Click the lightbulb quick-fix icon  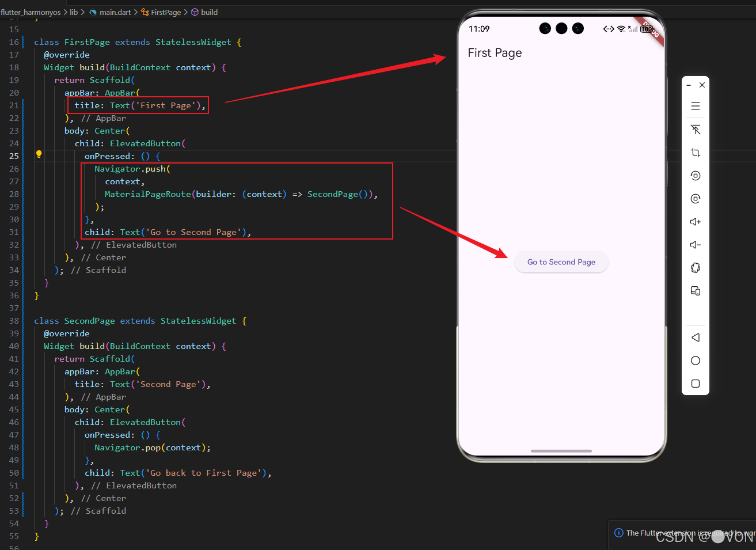point(39,154)
